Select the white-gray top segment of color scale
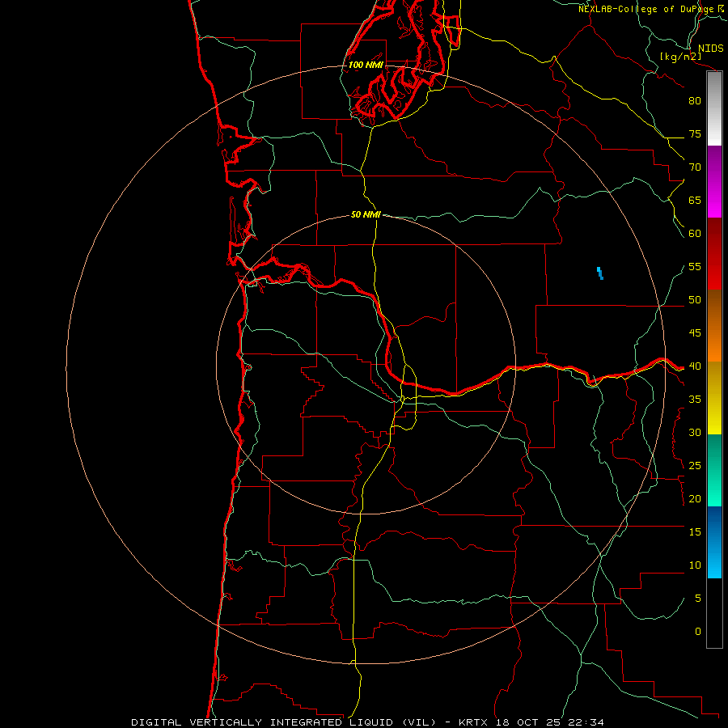 tap(714, 108)
